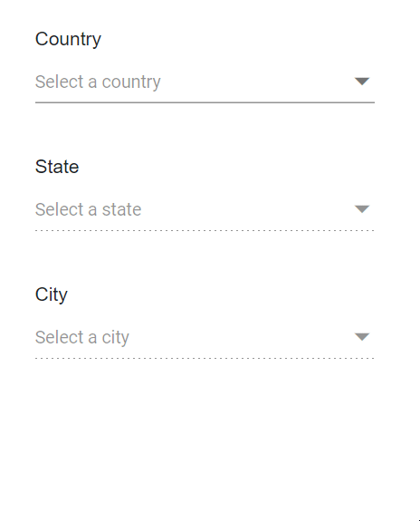Activate the disabled City combo box

(x=205, y=338)
